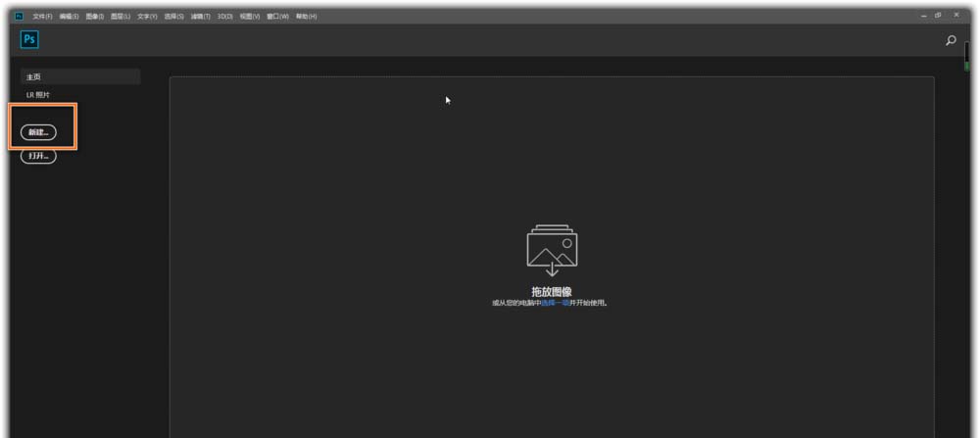Click the large Photoshop Ps logo
980x438 pixels.
point(29,40)
